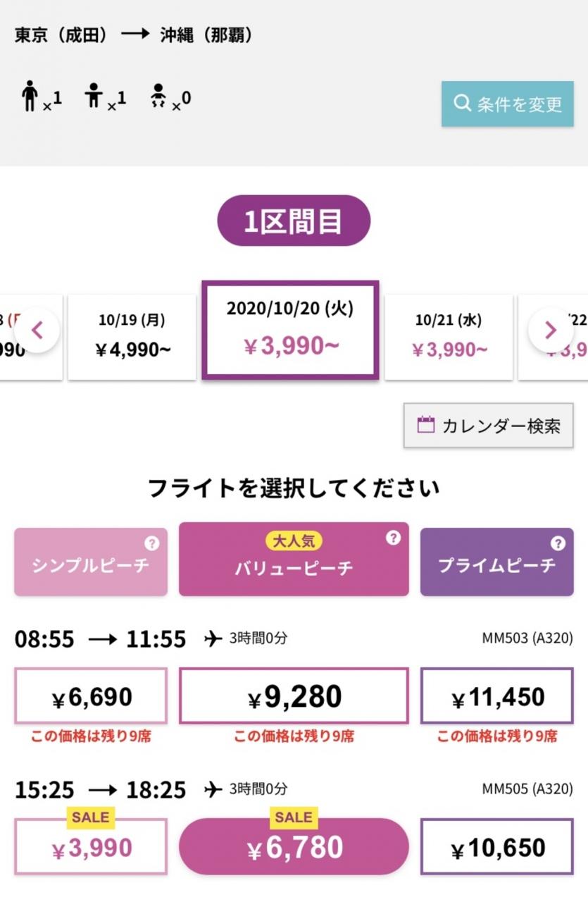Open help icon on プライムピーチ

tap(558, 543)
